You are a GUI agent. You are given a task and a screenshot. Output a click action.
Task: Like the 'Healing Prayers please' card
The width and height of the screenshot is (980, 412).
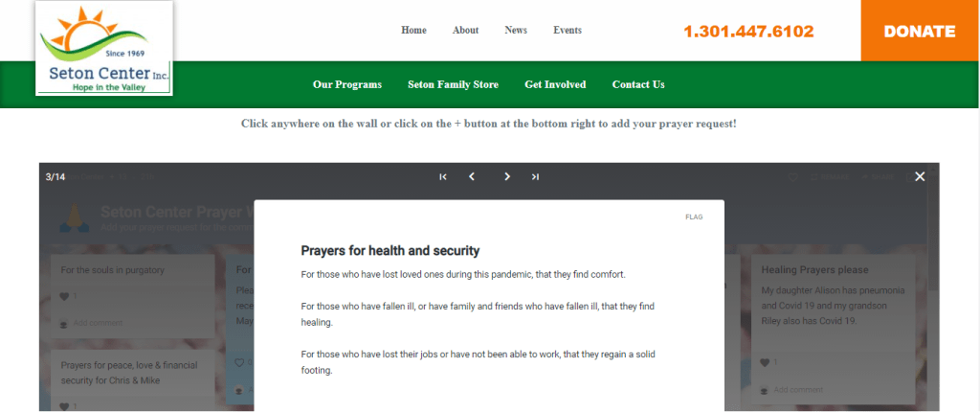coord(765,362)
